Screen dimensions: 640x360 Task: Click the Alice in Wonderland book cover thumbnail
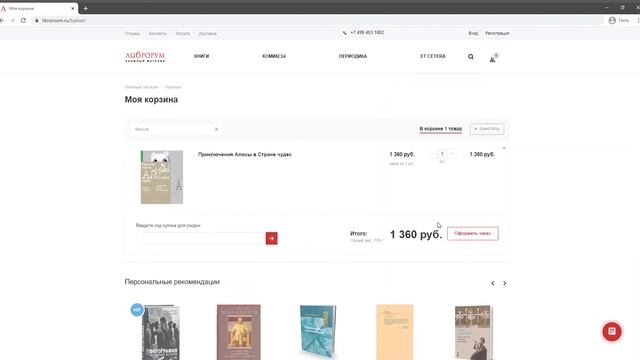(162, 177)
